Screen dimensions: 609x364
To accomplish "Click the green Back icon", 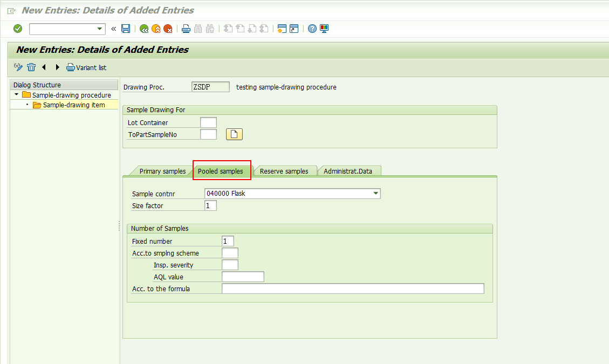I will [x=144, y=29].
